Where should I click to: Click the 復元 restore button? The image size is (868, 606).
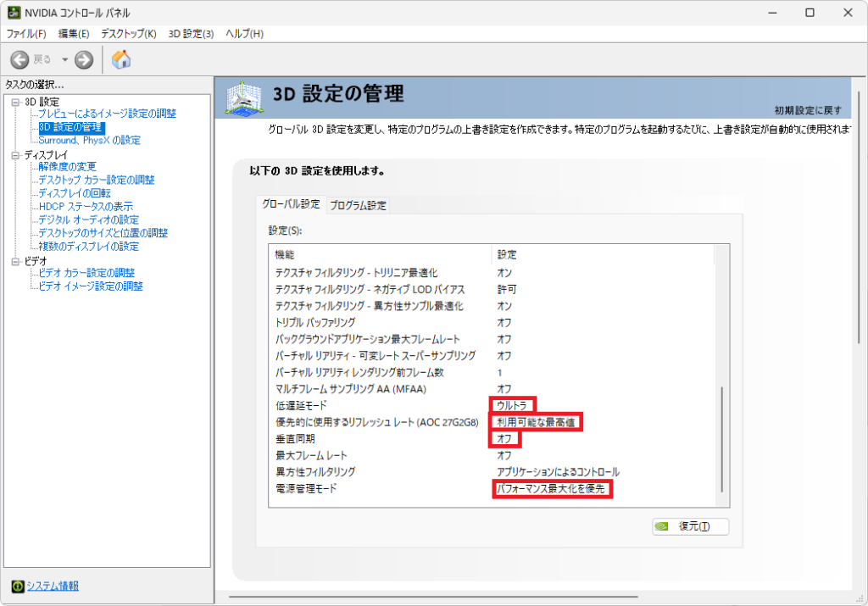[x=690, y=526]
